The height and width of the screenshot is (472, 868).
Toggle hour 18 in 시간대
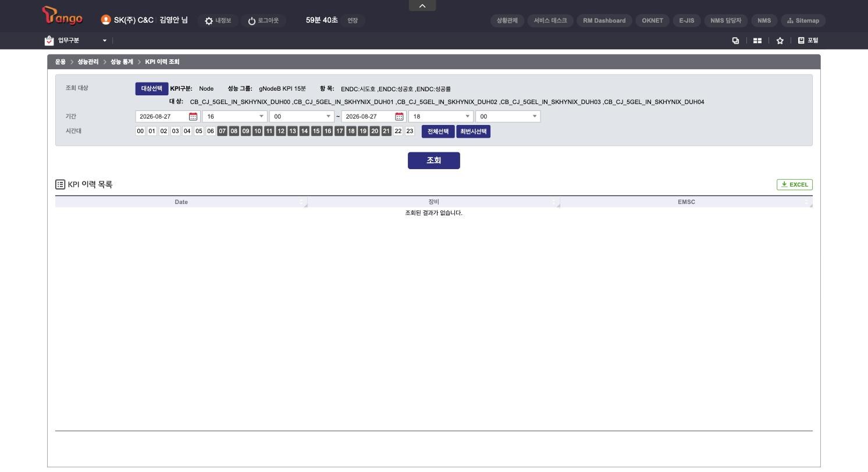point(351,131)
